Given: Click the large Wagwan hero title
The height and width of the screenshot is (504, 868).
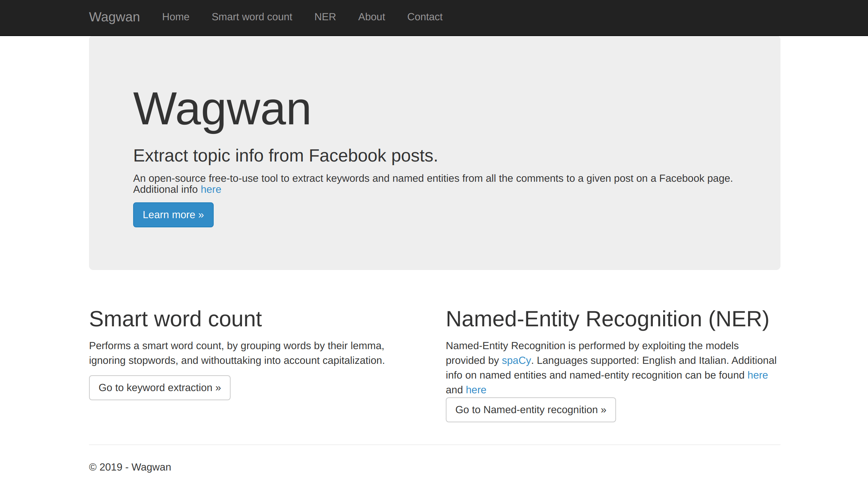Looking at the screenshot, I should (x=222, y=109).
